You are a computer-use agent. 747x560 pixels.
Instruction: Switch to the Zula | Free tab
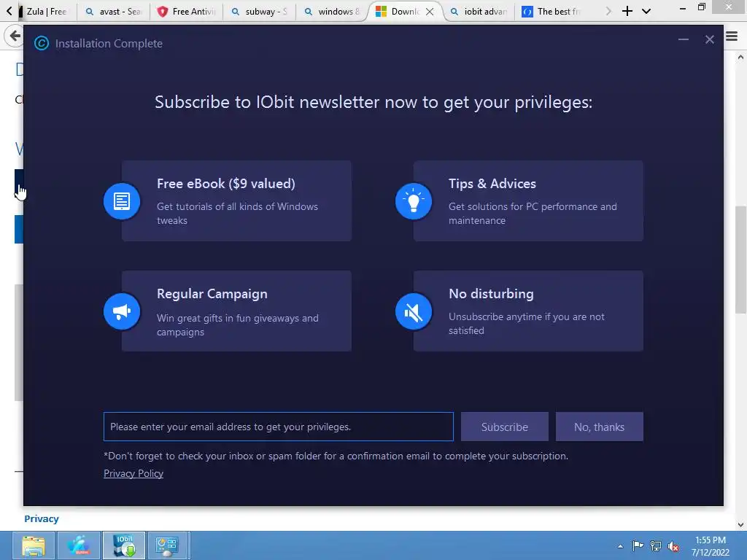click(46, 12)
